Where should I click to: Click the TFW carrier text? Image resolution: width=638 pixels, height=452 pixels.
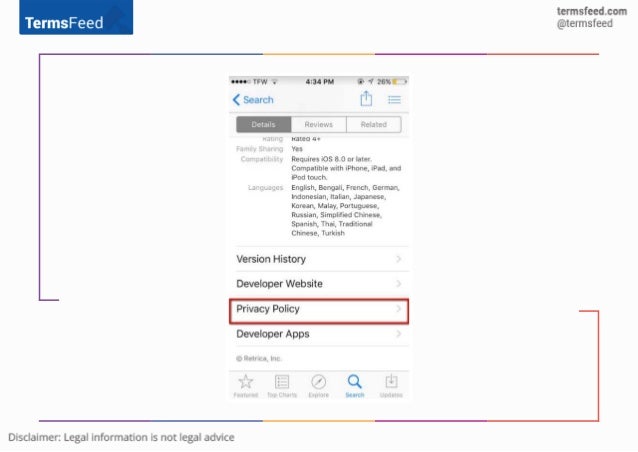pyautogui.click(x=260, y=82)
